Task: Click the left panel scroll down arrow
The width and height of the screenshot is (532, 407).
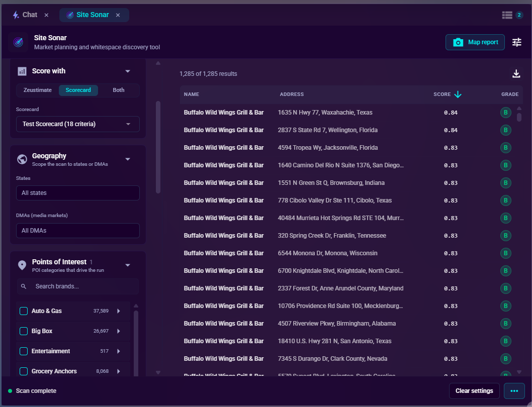Action: [x=158, y=372]
